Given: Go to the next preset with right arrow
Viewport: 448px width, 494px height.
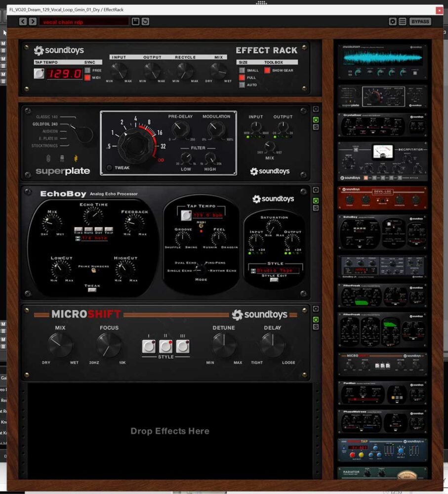Looking at the screenshot, I should [x=33, y=21].
